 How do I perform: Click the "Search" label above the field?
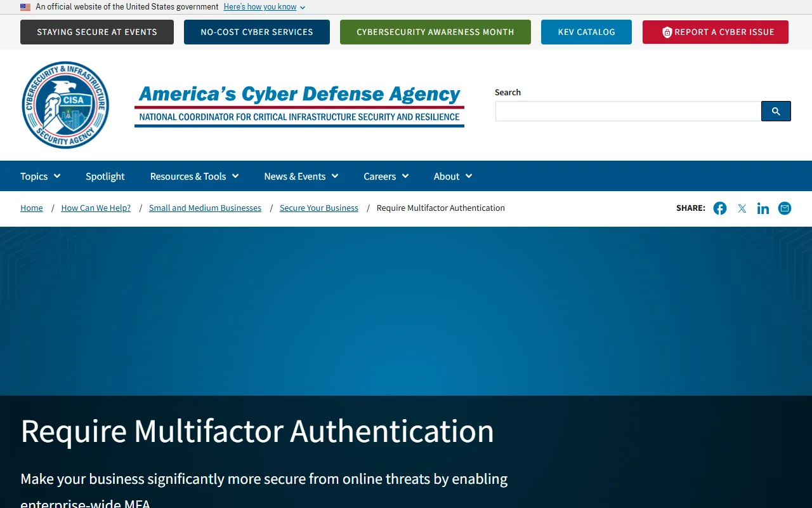coord(507,92)
